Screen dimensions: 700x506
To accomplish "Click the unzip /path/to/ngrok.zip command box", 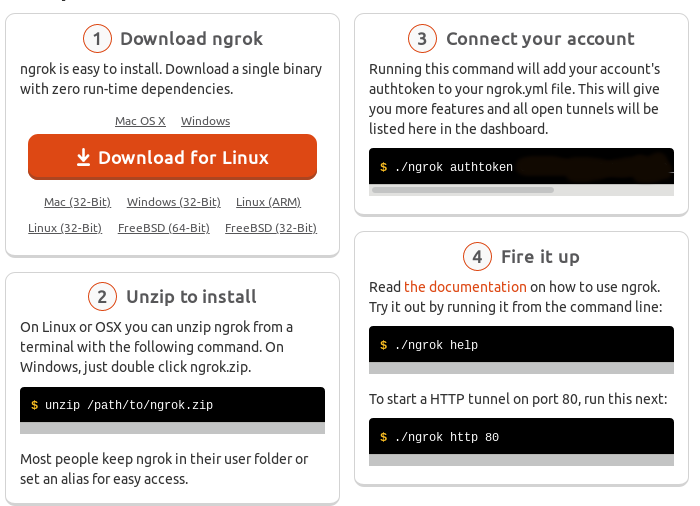I will tap(172, 405).
